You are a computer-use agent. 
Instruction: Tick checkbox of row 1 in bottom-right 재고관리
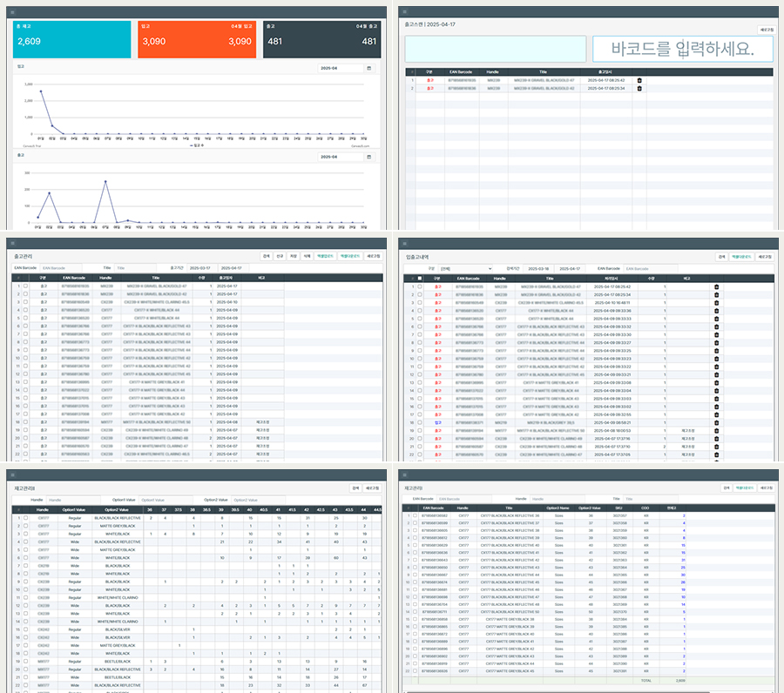(415, 515)
